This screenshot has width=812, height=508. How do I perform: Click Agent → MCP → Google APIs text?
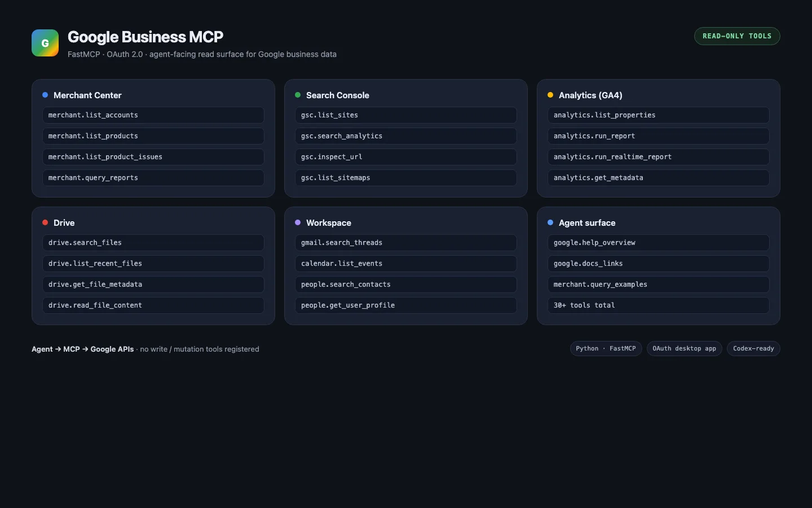(x=83, y=349)
